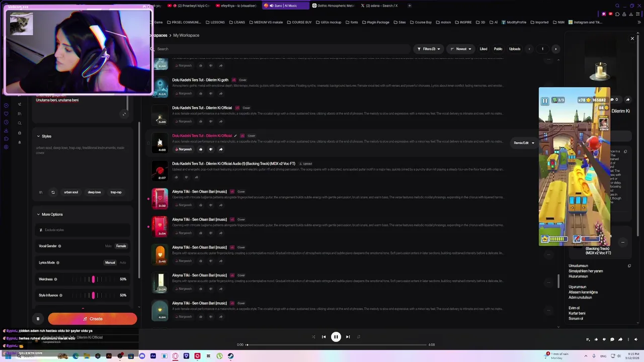The height and width of the screenshot is (362, 644).
Task: Add the deep love style tag
Action: [x=94, y=192]
